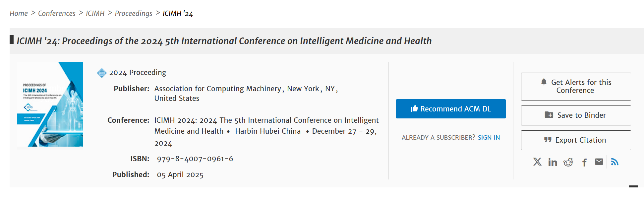Share on X (Twitter) icon
The height and width of the screenshot is (204, 644).
537,162
